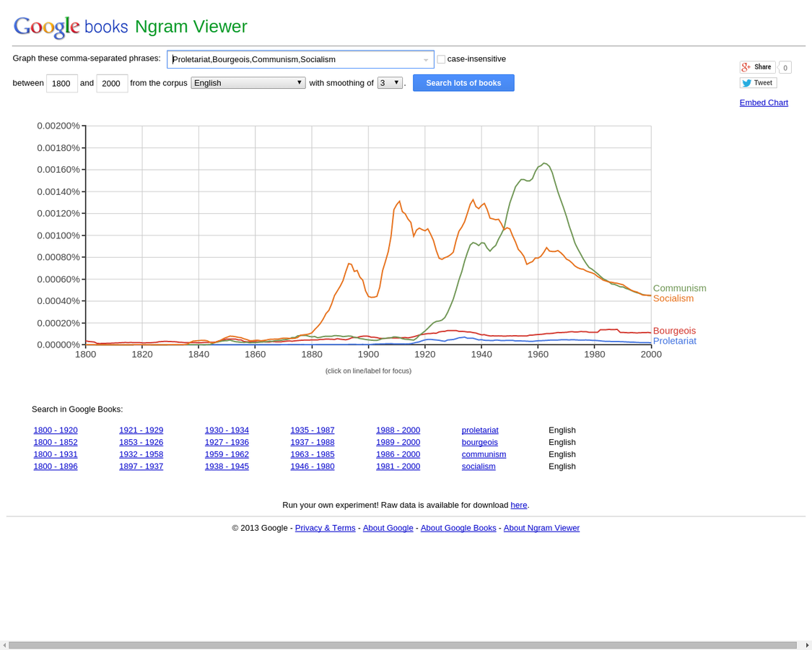812x650 pixels.
Task: Open the 1963 - 1985 link
Action: (x=313, y=454)
